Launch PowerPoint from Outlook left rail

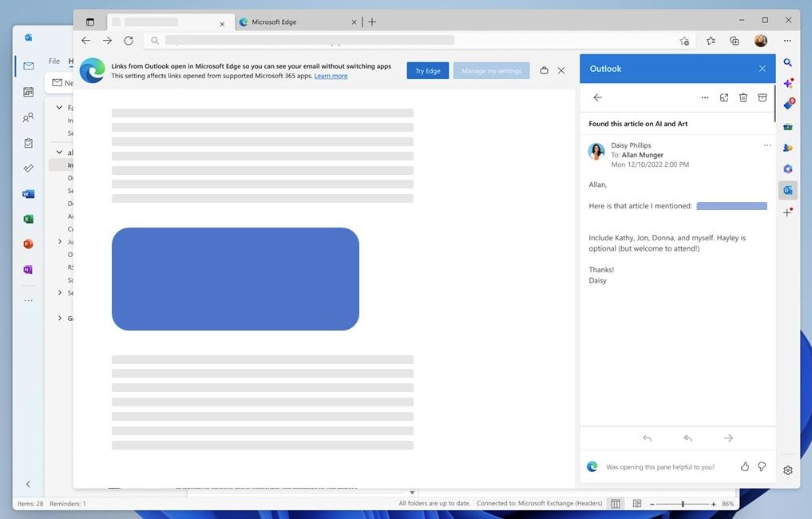[29, 244]
